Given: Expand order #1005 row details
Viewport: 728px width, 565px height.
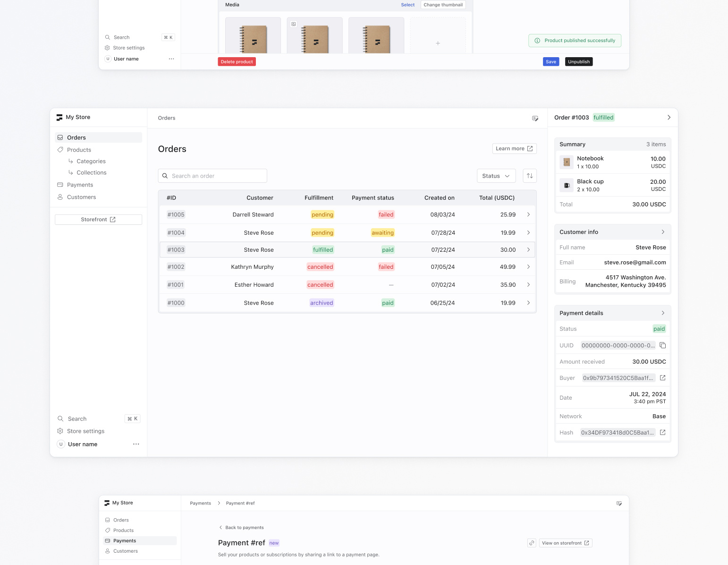Looking at the screenshot, I should (528, 214).
